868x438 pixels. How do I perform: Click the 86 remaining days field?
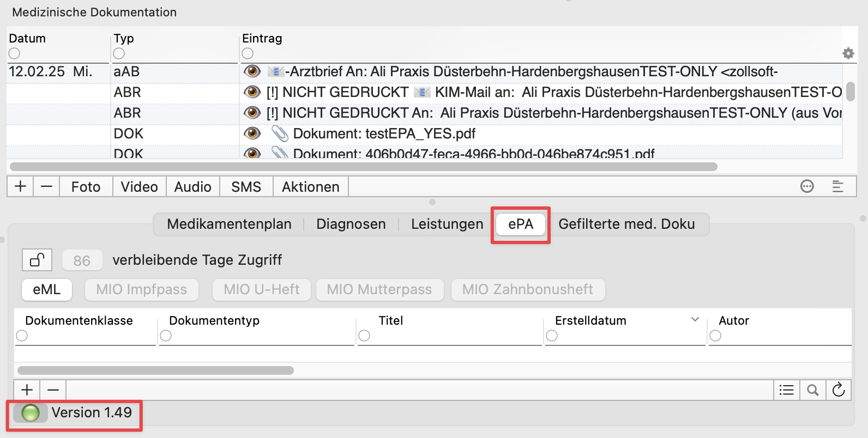click(82, 260)
